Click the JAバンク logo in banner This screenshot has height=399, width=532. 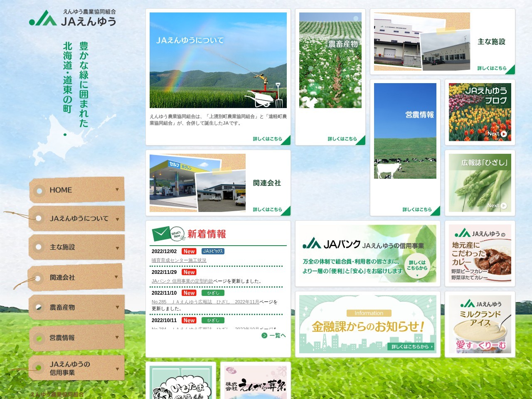point(332,244)
